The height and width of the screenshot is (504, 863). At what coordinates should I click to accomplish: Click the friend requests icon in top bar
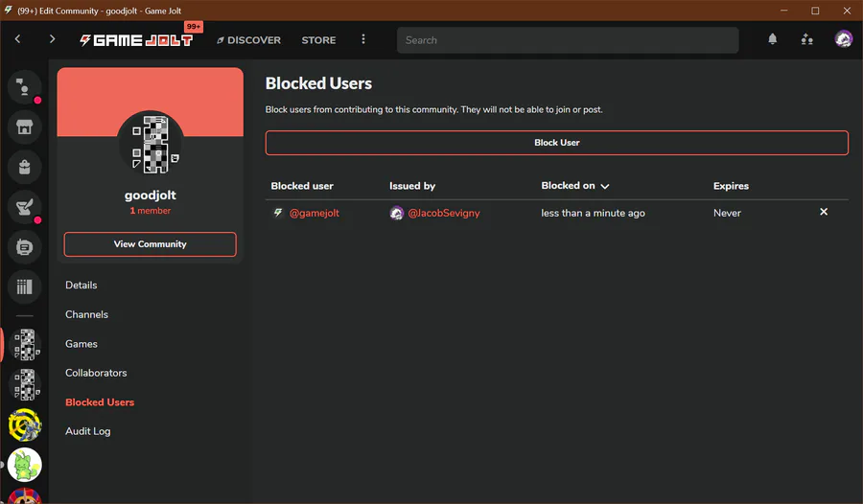(x=806, y=39)
